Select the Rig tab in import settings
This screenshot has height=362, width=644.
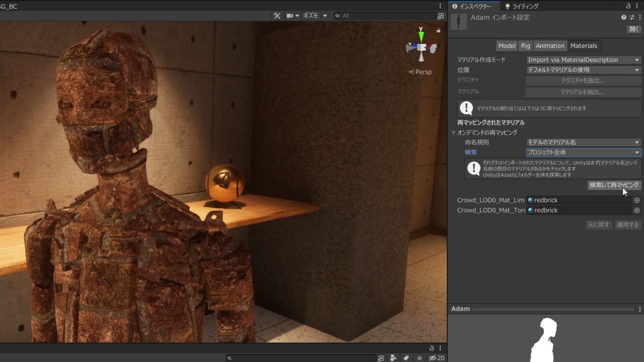525,46
